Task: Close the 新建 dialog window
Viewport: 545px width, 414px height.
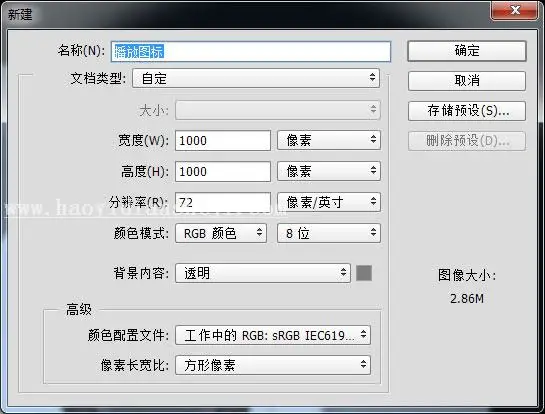Action: (x=515, y=10)
